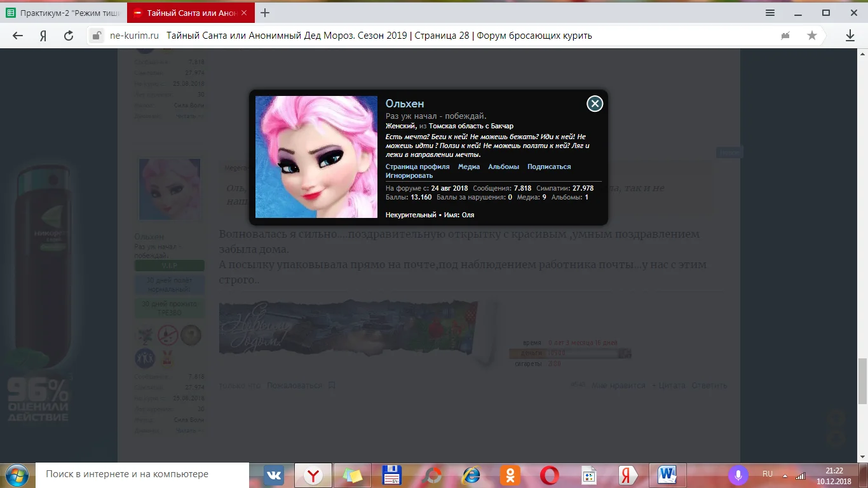The height and width of the screenshot is (488, 868).
Task: Click the Баллы за нарушения: 0 text
Action: [x=474, y=197]
